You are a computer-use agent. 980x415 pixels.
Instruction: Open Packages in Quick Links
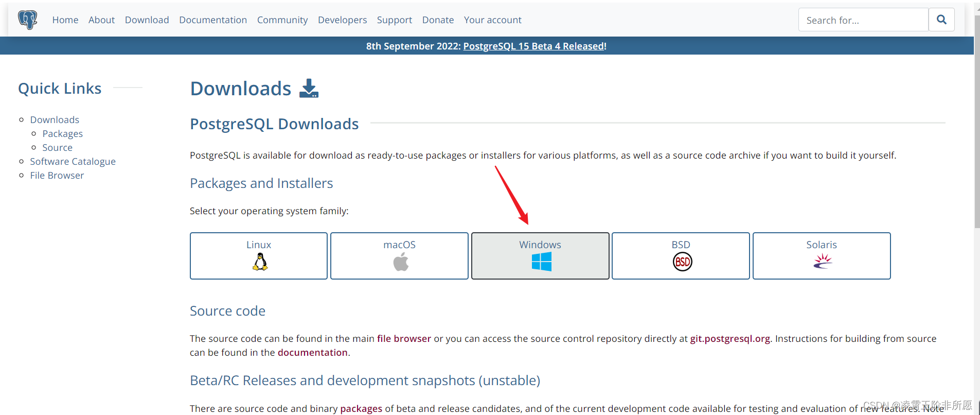62,133
